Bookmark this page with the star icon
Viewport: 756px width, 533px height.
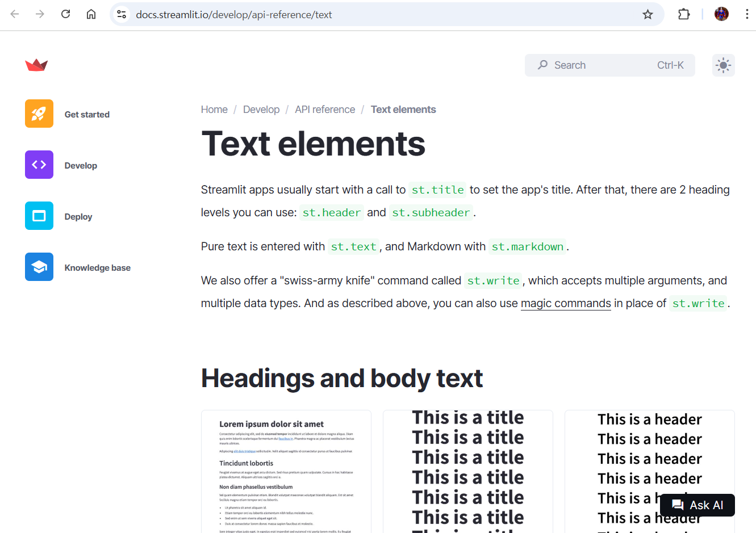coord(648,14)
